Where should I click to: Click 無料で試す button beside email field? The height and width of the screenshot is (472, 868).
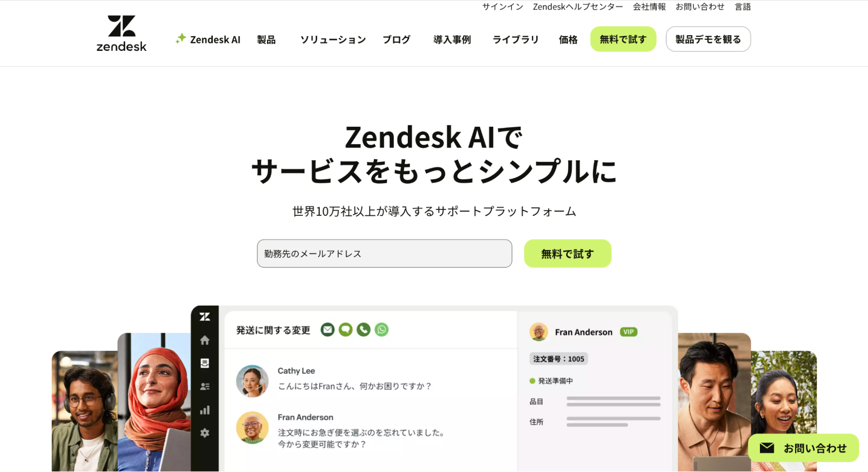568,254
